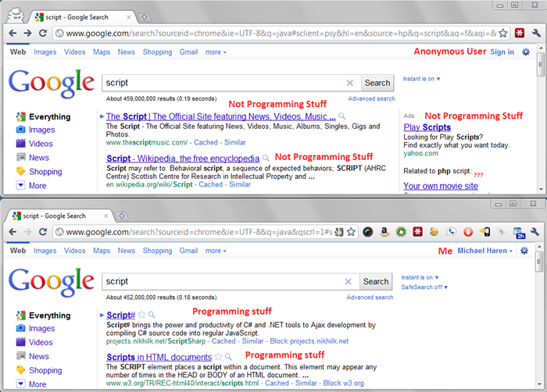Select Shopping in the bottom window navigation bar
The width and height of the screenshot is (547, 392).
coord(157,251)
